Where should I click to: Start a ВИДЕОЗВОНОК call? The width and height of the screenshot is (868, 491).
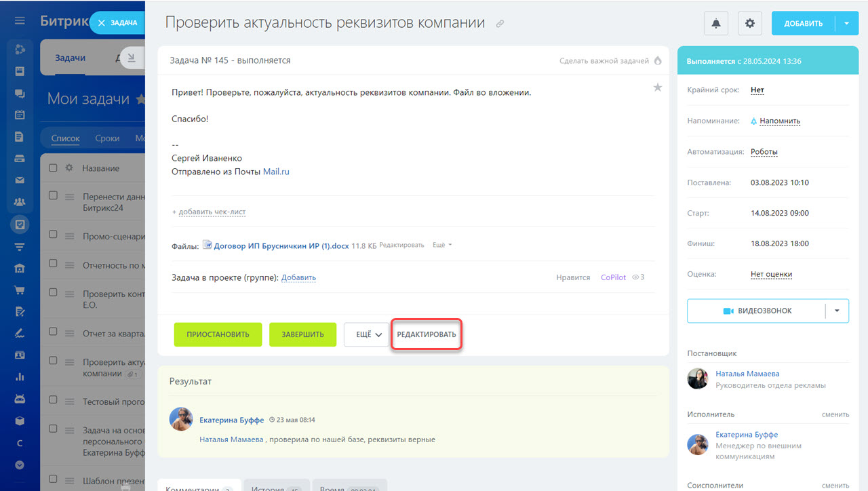click(x=757, y=311)
